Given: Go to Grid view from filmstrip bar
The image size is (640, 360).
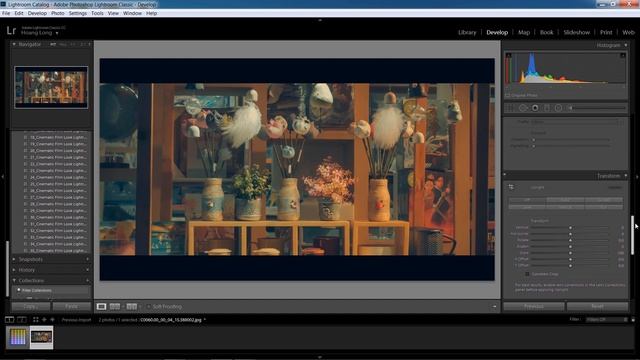Looking at the screenshot, I should tap(36, 320).
